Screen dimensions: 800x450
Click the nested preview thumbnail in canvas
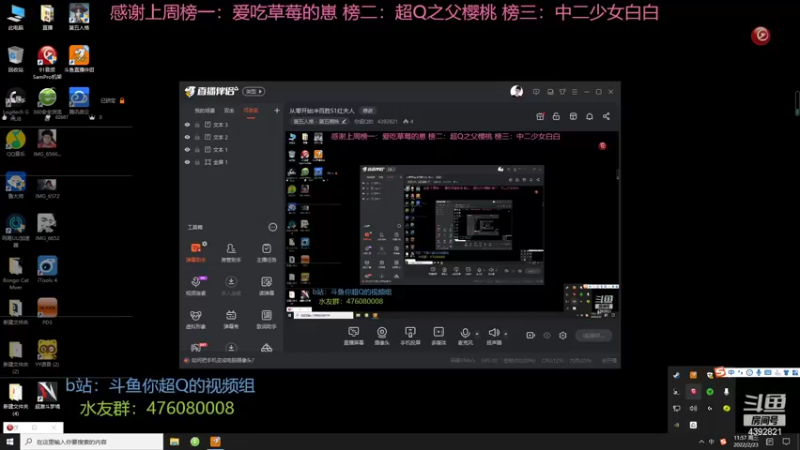click(x=452, y=224)
